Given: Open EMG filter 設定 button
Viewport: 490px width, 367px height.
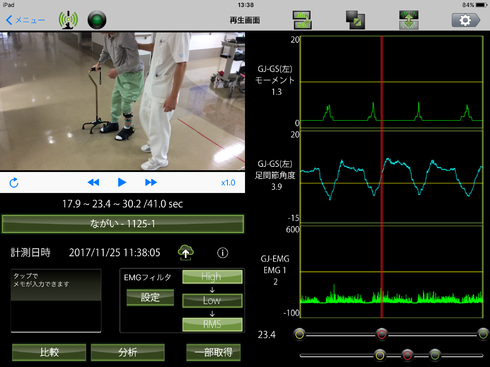Looking at the screenshot, I should tap(150, 297).
